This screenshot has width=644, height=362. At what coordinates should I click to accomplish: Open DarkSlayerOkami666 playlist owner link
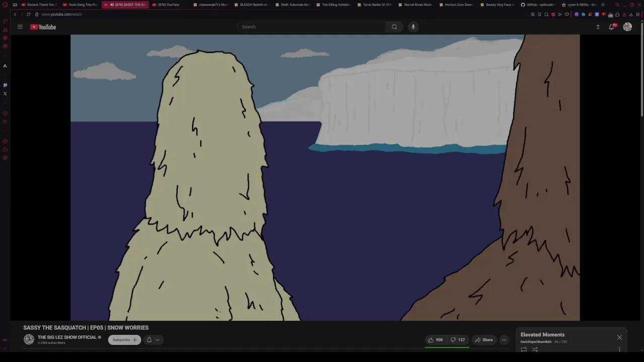[x=536, y=342]
